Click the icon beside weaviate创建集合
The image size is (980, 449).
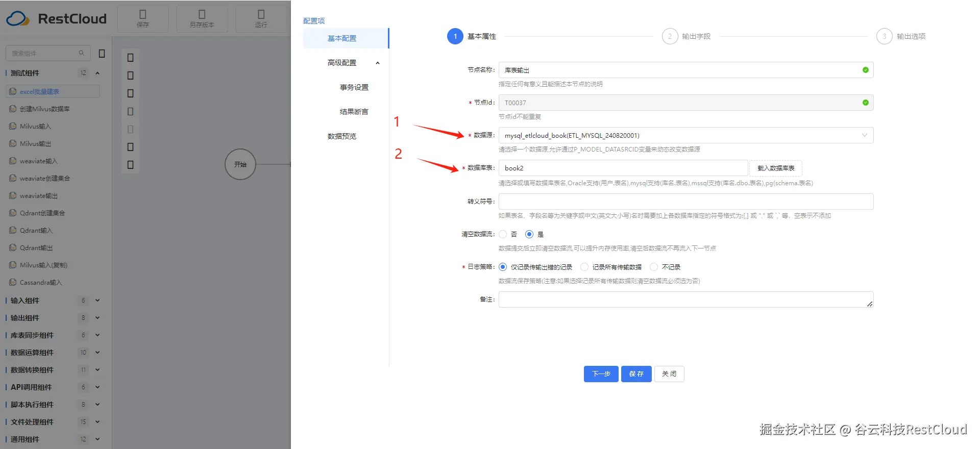(x=13, y=178)
